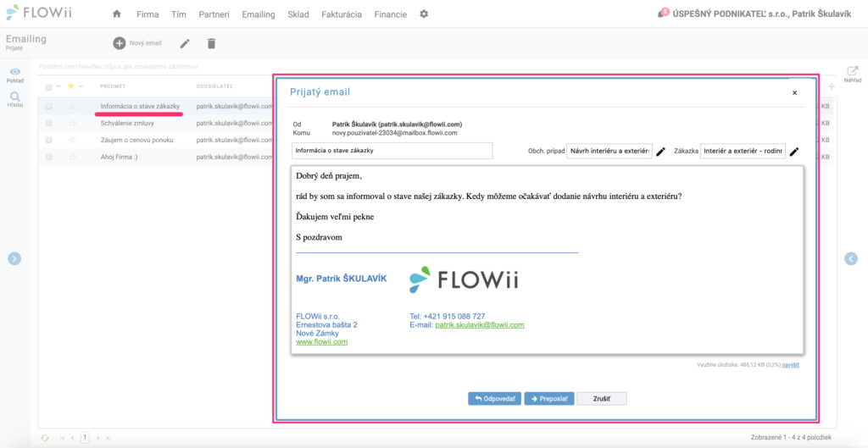This screenshot has height=448, width=868.
Task: Open the www.flowii.com signature link
Action: tap(321, 342)
